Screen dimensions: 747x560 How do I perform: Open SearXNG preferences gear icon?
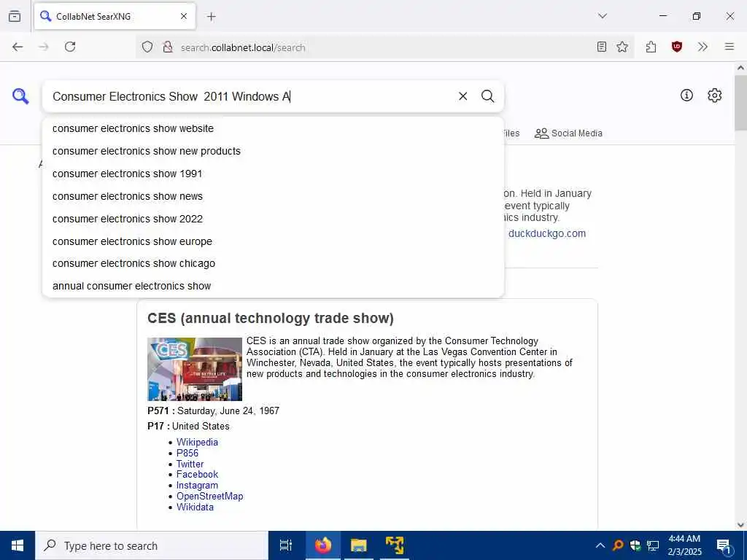(714, 96)
